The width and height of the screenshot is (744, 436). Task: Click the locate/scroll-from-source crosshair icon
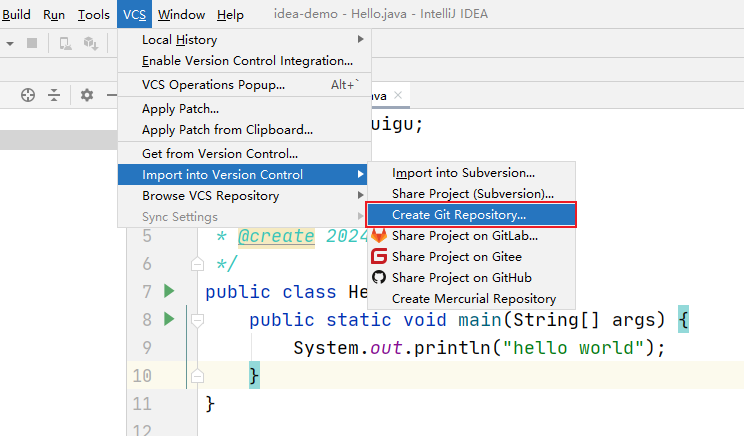[x=28, y=95]
